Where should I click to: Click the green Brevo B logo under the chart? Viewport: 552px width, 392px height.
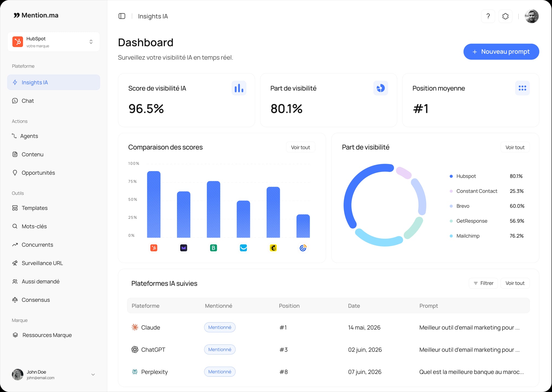(x=213, y=248)
